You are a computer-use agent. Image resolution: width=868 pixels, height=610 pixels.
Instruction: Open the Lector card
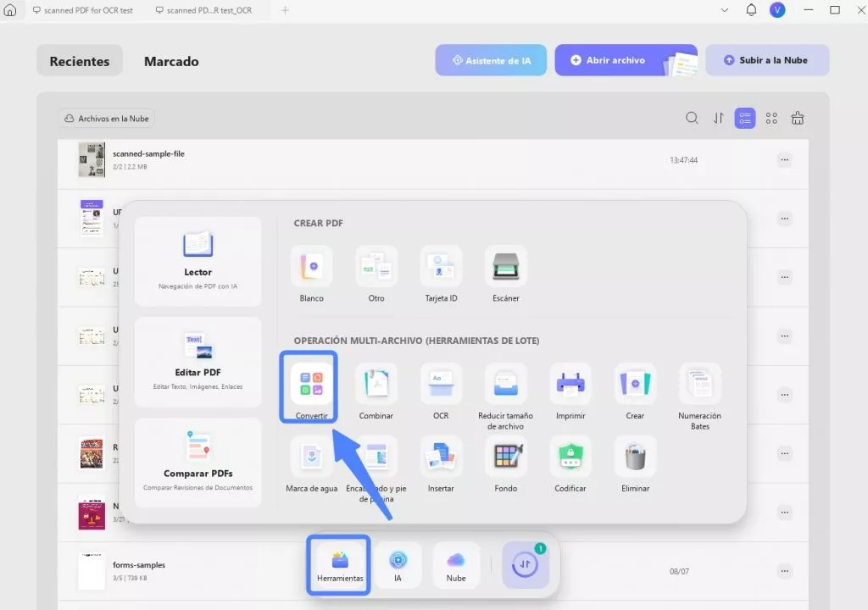point(198,261)
